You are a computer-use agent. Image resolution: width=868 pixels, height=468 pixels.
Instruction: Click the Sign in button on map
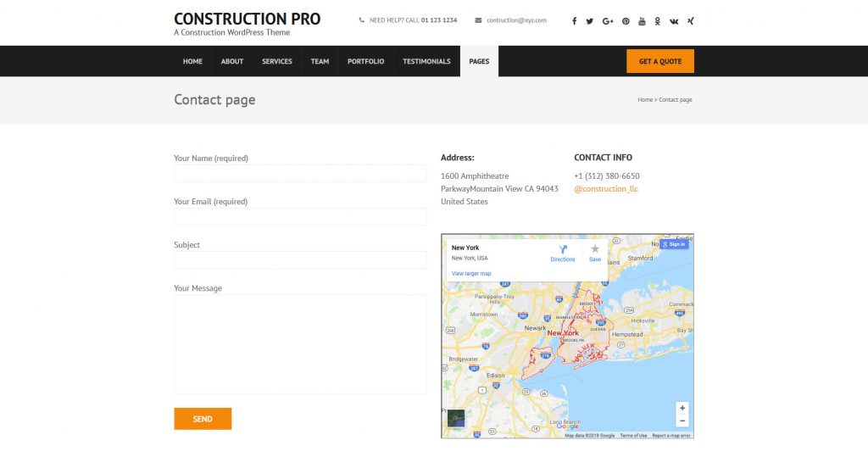click(674, 244)
